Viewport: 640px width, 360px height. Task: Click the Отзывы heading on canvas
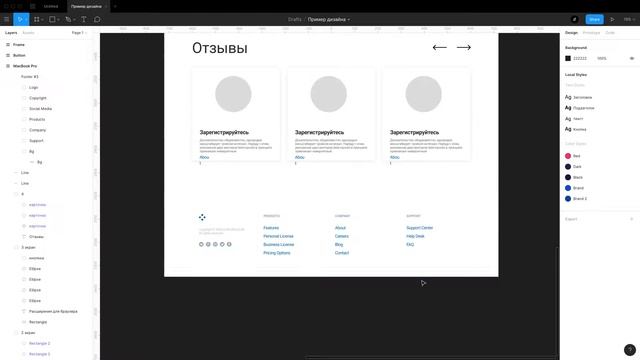[220, 48]
